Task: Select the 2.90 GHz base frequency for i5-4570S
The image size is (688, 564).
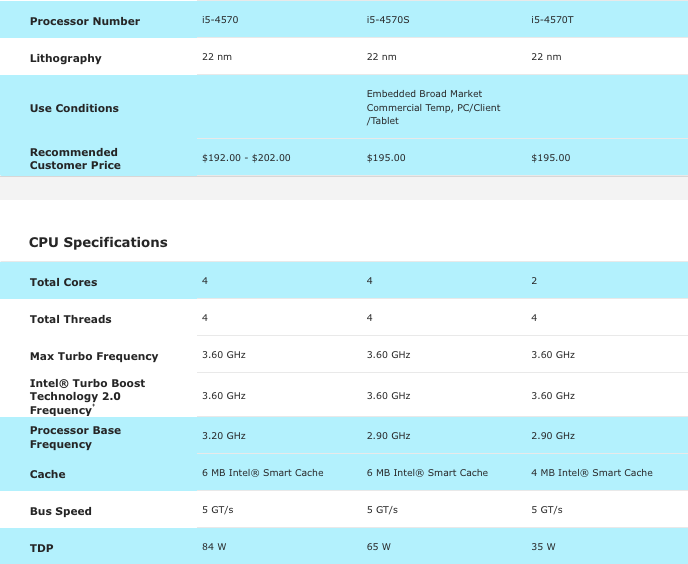Action: 388,436
